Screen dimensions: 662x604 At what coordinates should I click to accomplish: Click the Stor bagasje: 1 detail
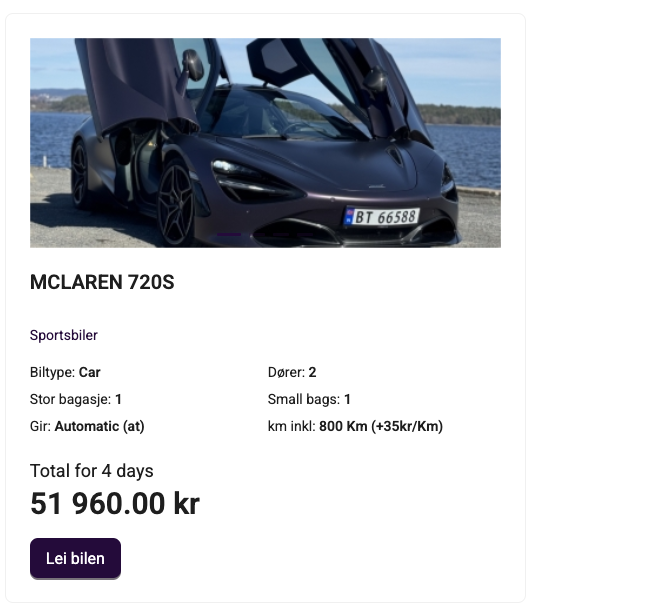click(76, 399)
